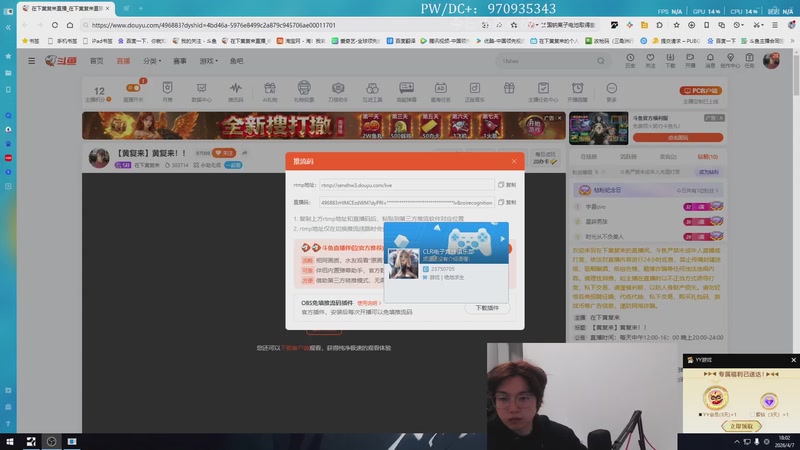This screenshot has width=800, height=450.
Task: Go to 首页 in Douyu navigation
Action: pos(96,61)
